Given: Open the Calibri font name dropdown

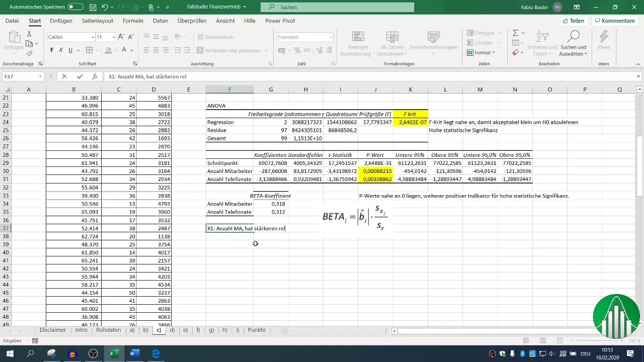Looking at the screenshot, I should coord(93,37).
